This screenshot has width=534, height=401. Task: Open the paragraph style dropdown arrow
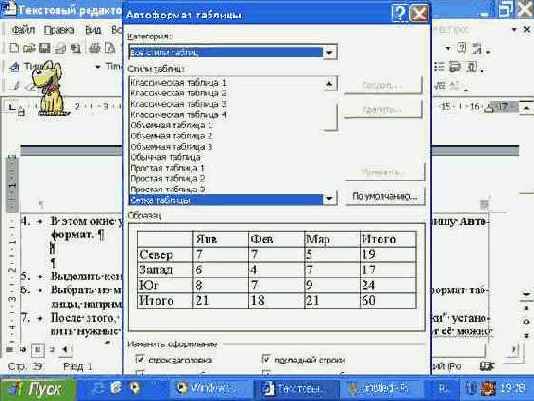(x=98, y=67)
